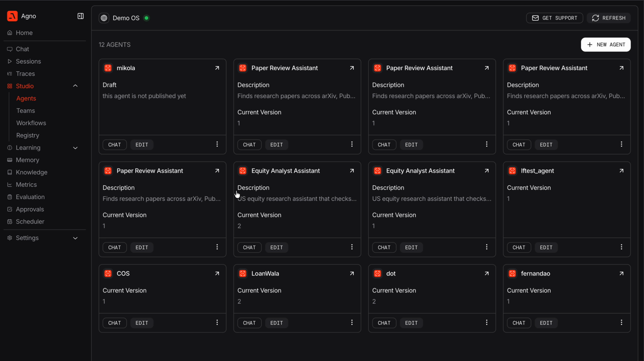This screenshot has width=644, height=361.
Task: Open the lftest_agent arrow icon
Action: [x=622, y=171]
